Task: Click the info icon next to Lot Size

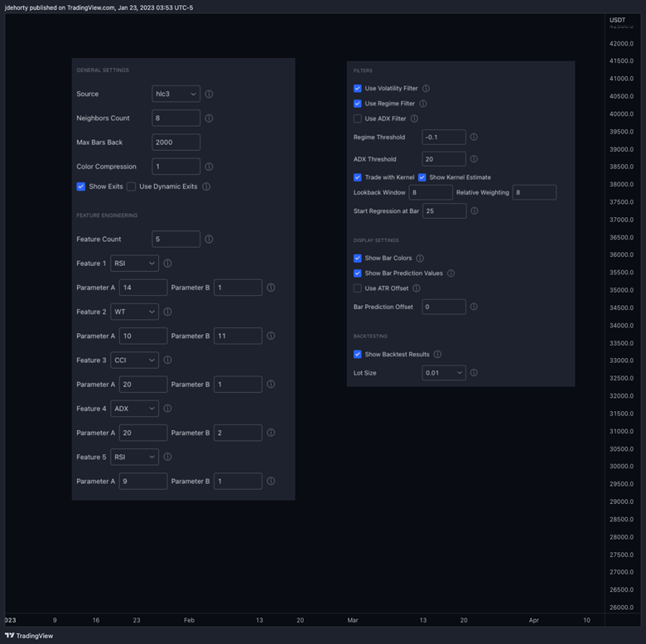Action: (474, 373)
